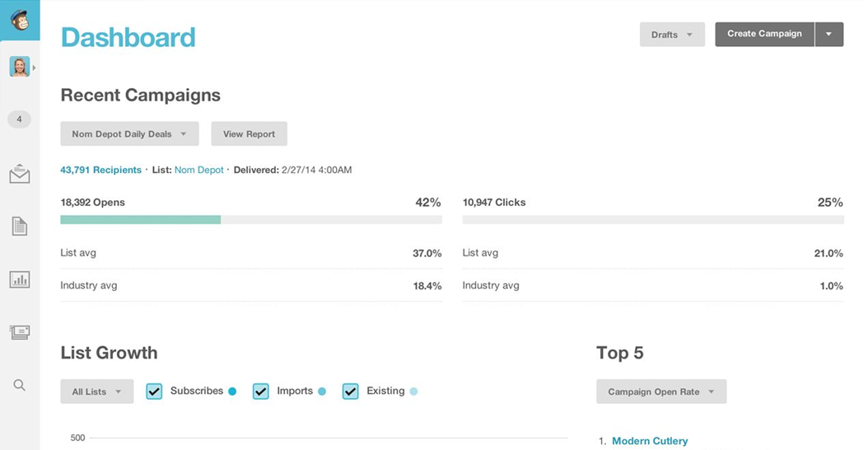The width and height of the screenshot is (868, 450).
Task: Expand the Drafts dropdown
Action: (x=672, y=35)
